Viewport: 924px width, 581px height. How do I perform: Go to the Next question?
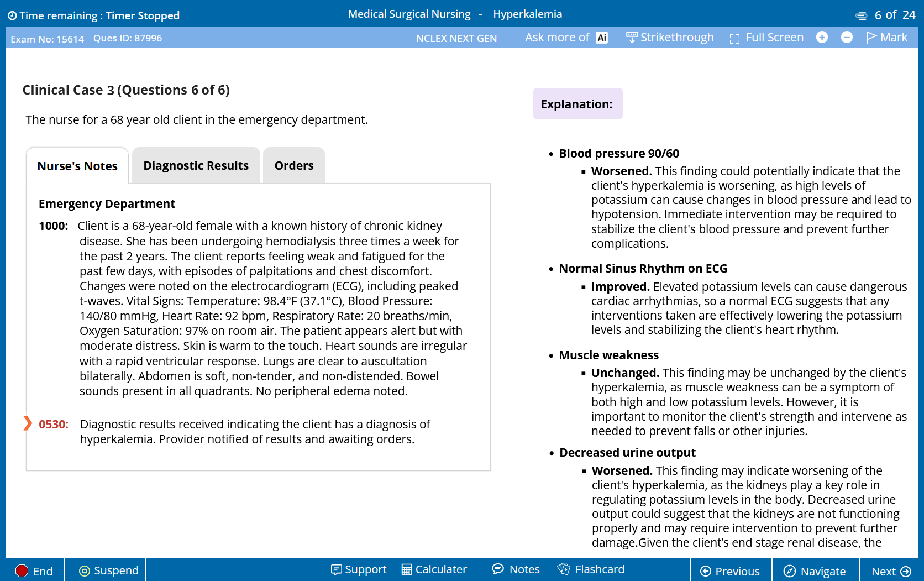(891, 571)
